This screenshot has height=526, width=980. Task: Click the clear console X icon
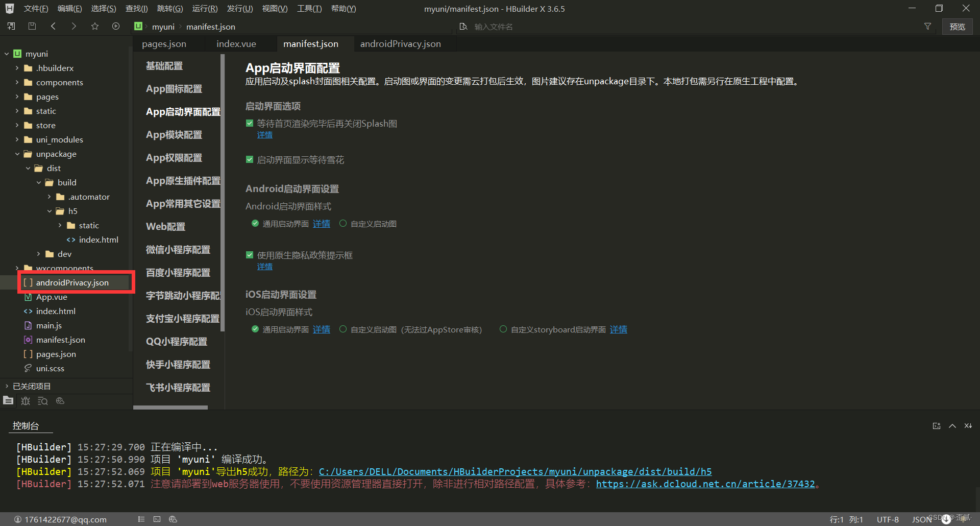coord(968,426)
